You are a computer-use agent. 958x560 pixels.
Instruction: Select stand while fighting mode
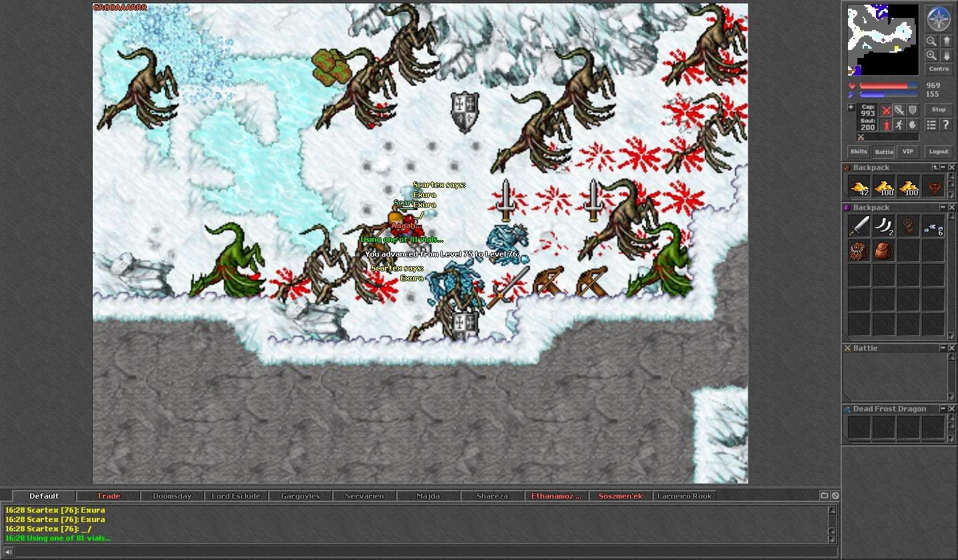click(886, 125)
